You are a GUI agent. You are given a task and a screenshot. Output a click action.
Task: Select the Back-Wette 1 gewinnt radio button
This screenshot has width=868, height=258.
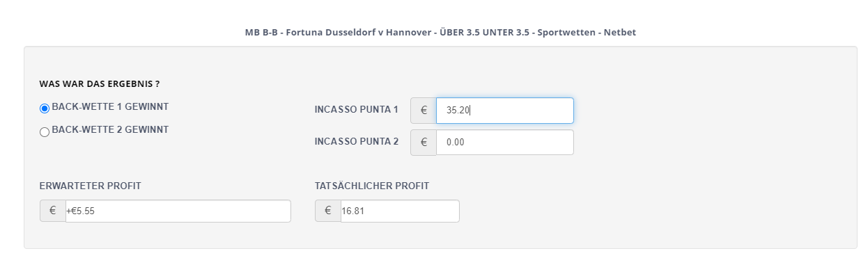45,108
